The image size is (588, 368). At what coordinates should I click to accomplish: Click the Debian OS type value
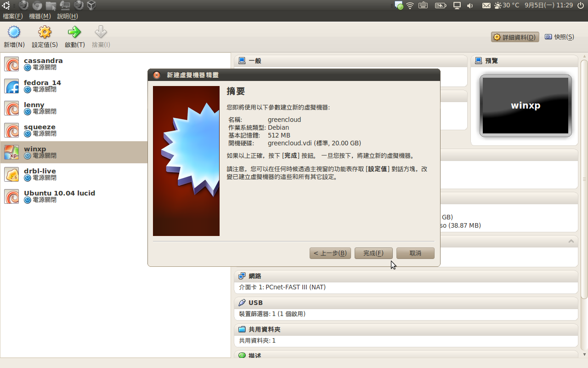278,127
